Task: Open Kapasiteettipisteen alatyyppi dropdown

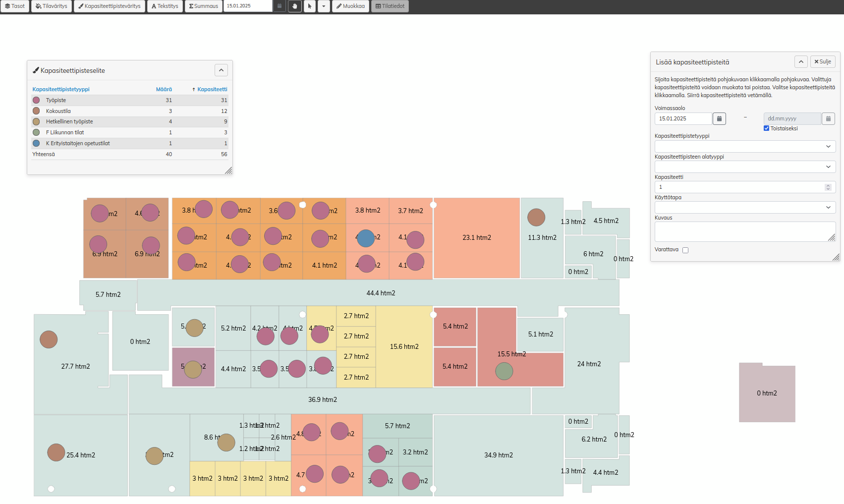Action: point(744,167)
